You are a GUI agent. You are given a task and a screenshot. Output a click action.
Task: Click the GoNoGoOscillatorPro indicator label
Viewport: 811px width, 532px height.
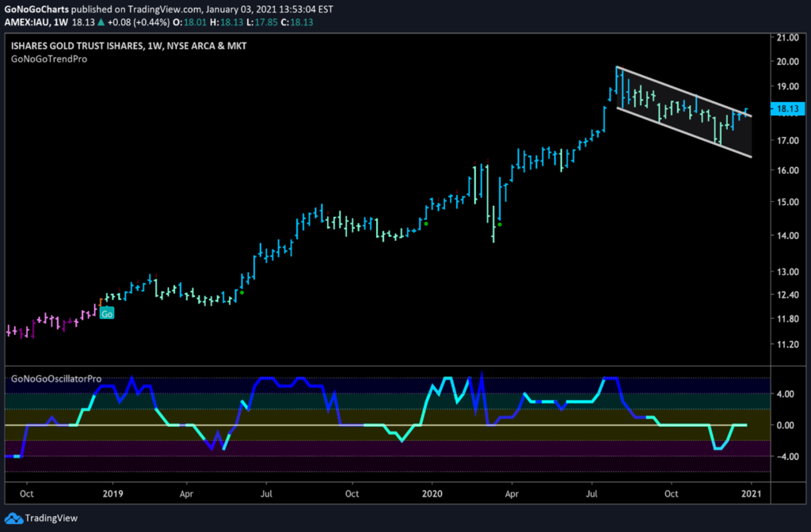point(56,379)
